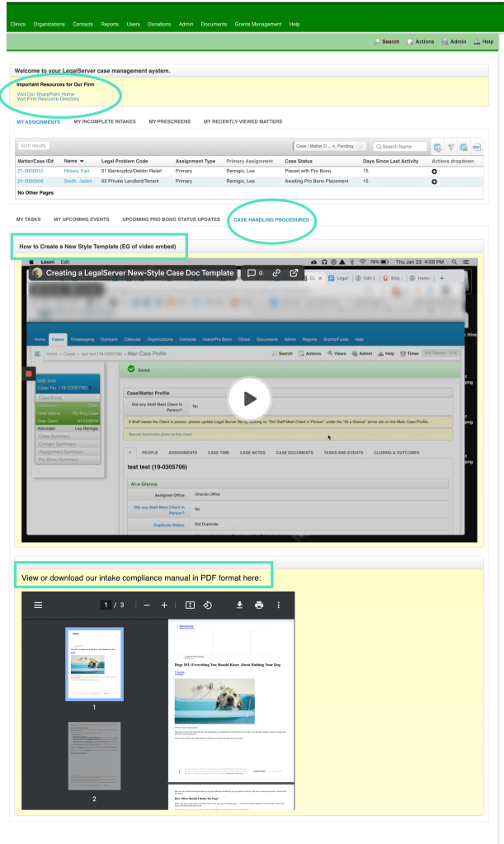Viewport: 504px width, 844px height.
Task: Click the Visit Our SharePoint Home link
Action: pos(45,94)
